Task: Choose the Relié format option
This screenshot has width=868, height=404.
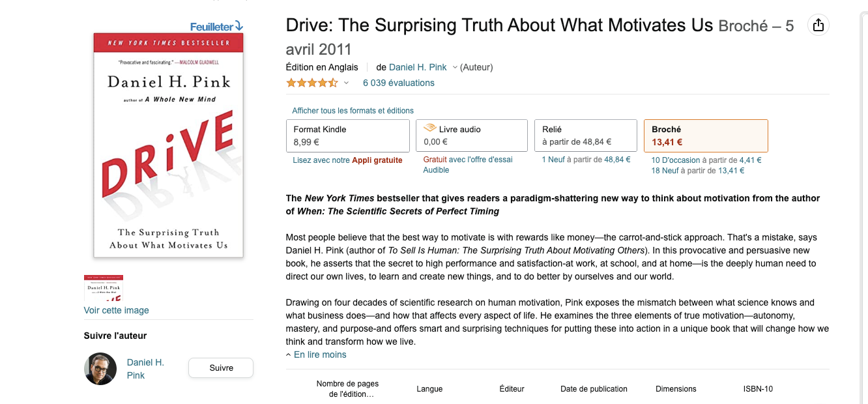Action: (x=585, y=136)
